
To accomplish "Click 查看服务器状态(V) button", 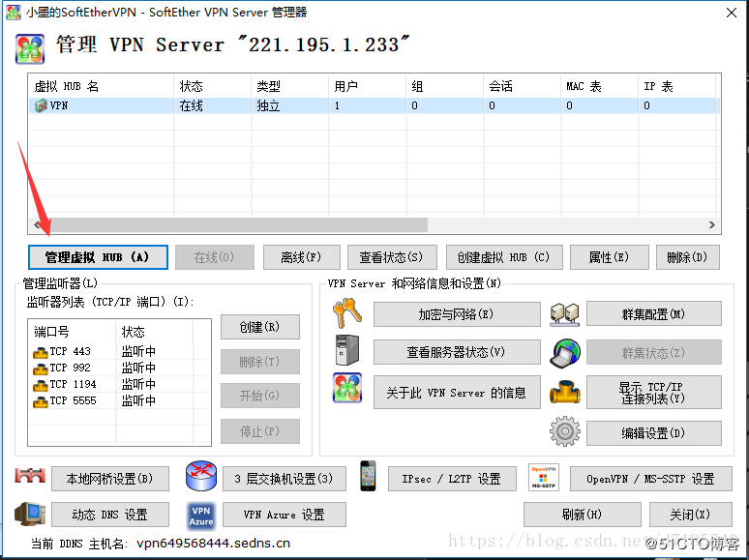I will coord(457,352).
